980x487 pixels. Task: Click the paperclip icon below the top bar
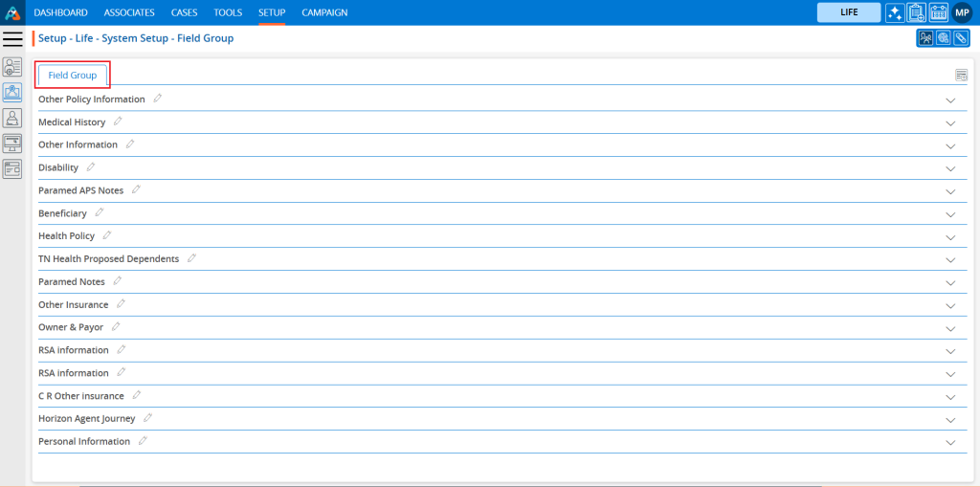click(960, 38)
